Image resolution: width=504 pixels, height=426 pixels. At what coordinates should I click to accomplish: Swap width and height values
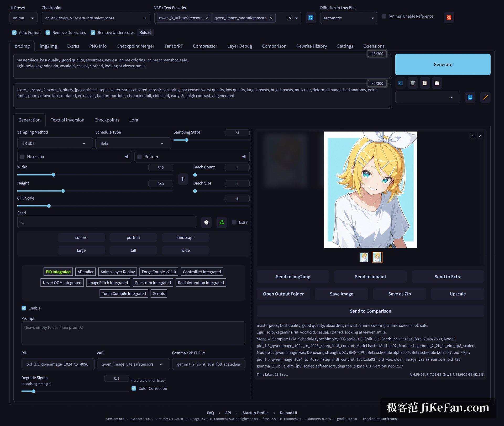click(183, 179)
